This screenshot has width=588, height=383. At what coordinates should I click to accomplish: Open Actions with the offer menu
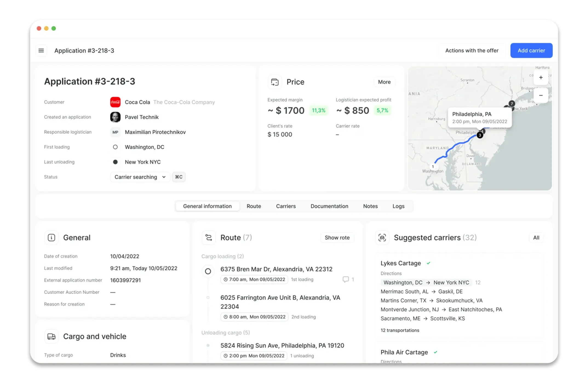472,50
